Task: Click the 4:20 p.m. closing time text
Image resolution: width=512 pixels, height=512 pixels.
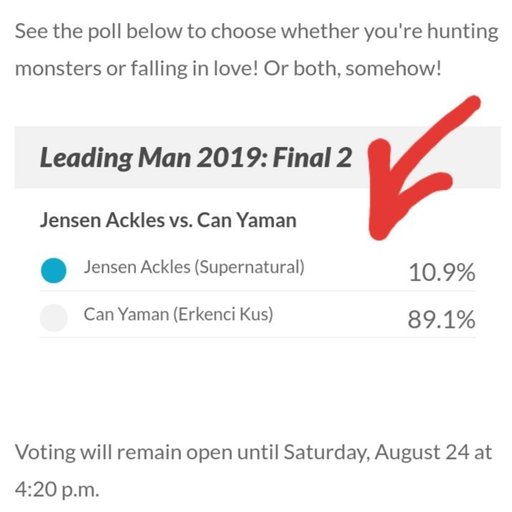Action: click(57, 490)
